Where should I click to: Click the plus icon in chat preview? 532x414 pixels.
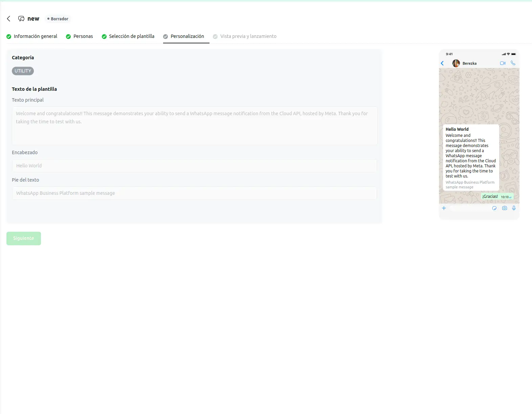(x=444, y=208)
